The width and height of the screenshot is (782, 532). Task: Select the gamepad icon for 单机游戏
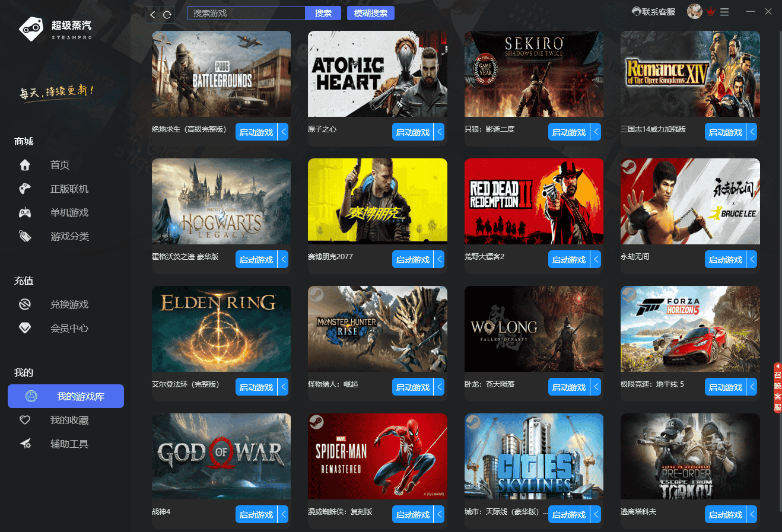25,212
